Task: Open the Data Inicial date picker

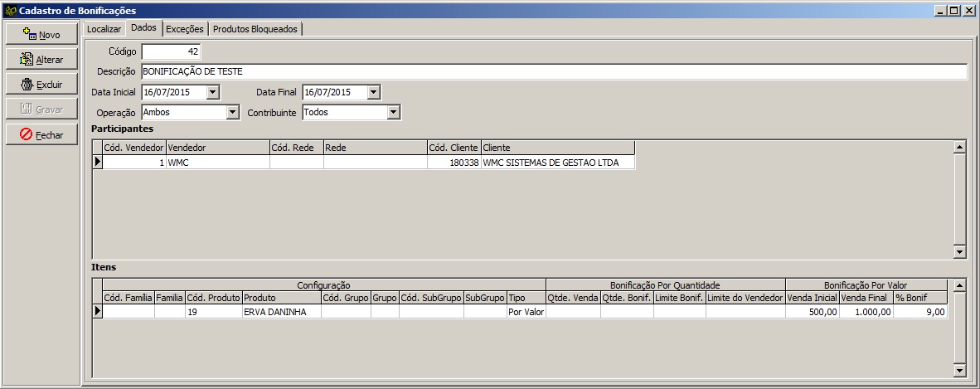Action: tap(212, 92)
